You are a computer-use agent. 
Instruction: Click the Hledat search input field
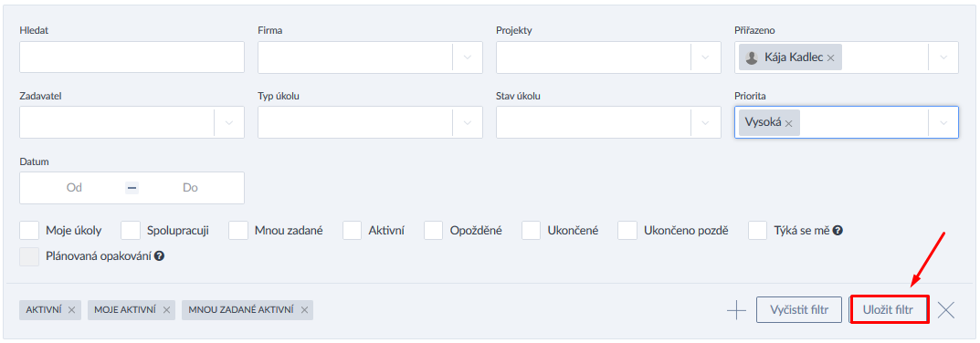tap(132, 57)
